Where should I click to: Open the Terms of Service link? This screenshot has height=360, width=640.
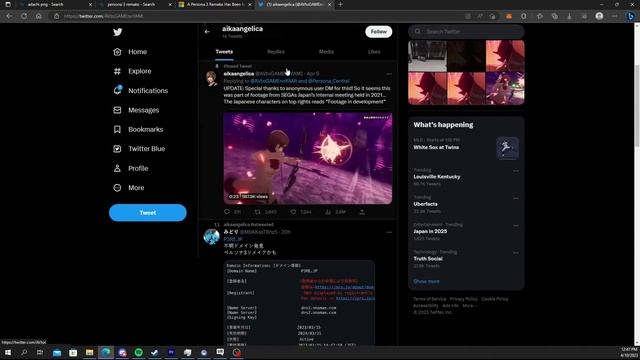pos(429,299)
